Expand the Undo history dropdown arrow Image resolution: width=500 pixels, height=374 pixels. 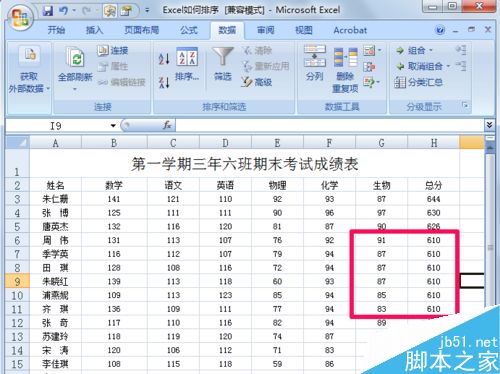(x=74, y=11)
